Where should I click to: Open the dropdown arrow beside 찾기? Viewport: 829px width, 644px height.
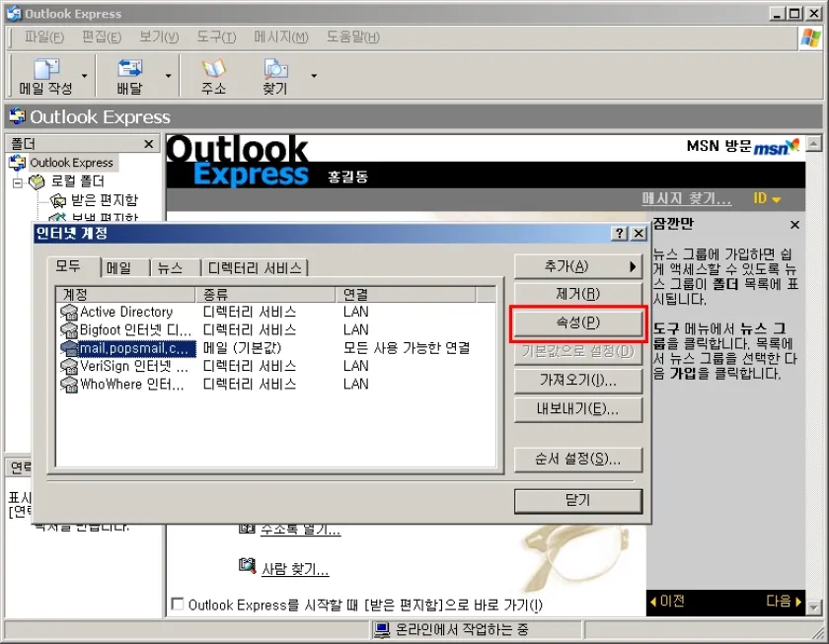pyautogui.click(x=314, y=77)
